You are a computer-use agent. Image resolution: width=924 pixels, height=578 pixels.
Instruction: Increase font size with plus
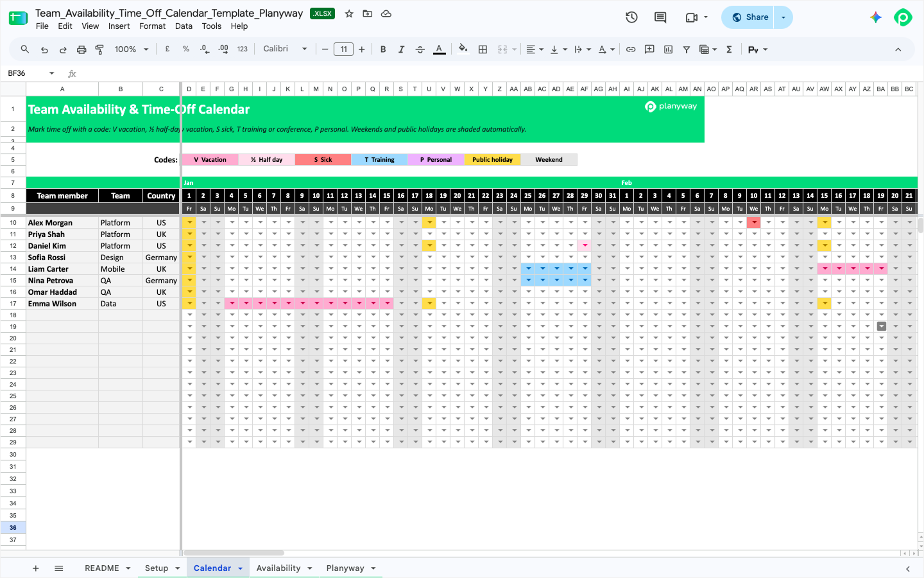point(362,49)
